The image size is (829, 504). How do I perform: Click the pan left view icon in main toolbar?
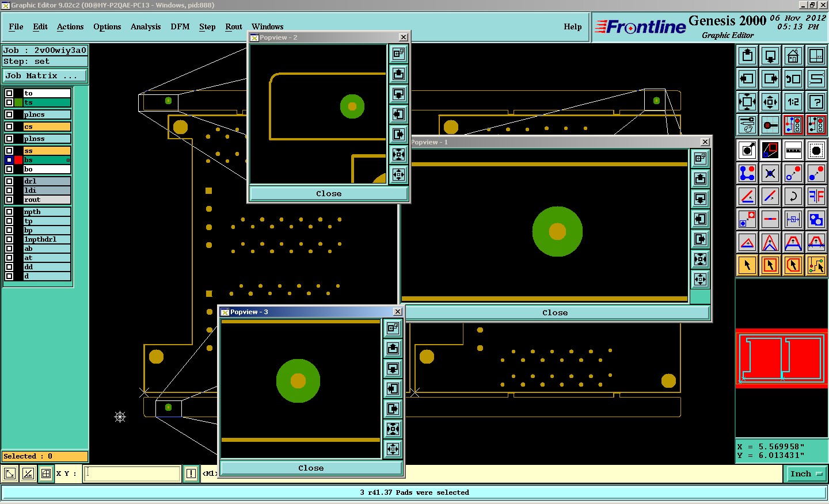(x=747, y=79)
